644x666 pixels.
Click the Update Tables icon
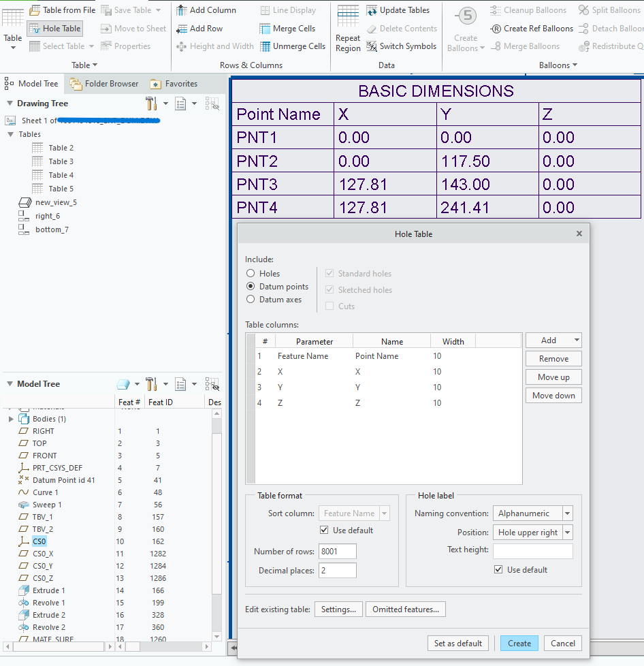coord(372,10)
